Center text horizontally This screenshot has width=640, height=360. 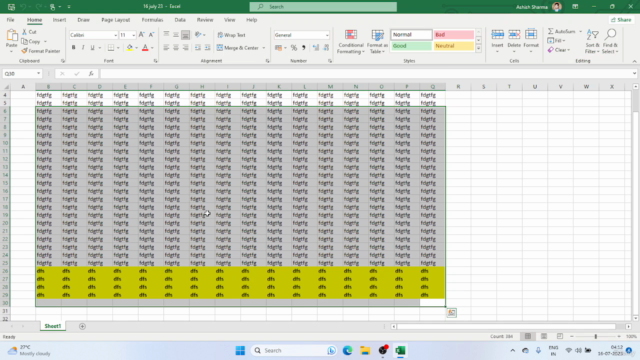pos(176,48)
